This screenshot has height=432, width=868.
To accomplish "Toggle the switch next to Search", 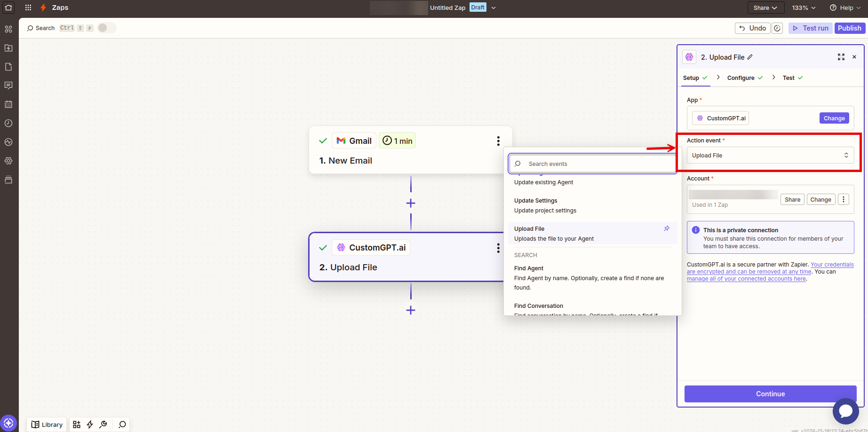I will click(107, 28).
